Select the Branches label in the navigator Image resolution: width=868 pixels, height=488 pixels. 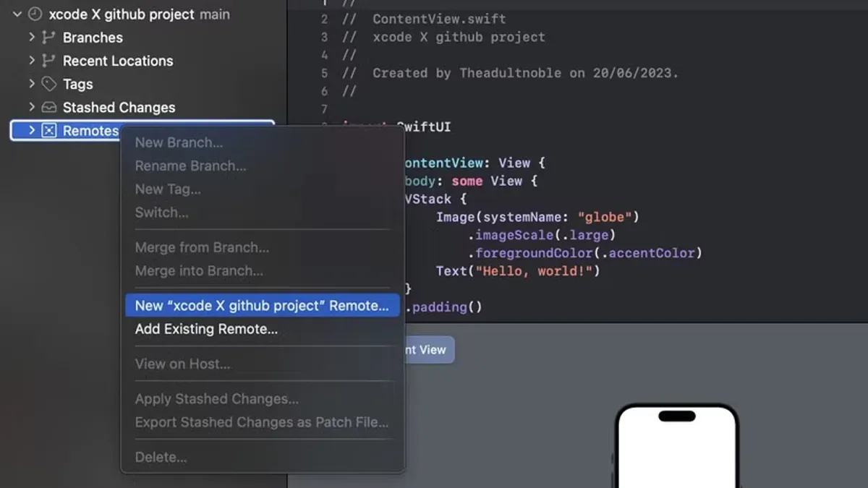click(93, 38)
